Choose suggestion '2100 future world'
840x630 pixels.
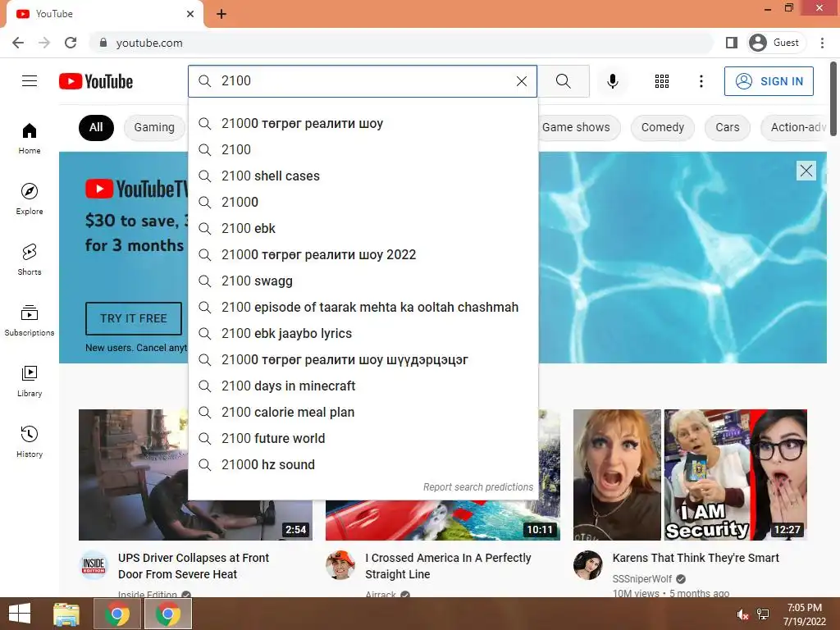point(363,438)
